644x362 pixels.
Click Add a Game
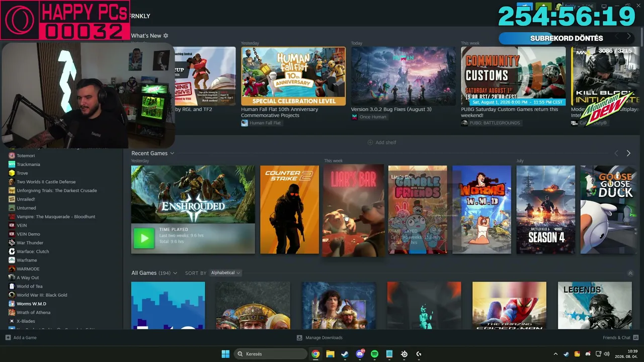[21, 337]
